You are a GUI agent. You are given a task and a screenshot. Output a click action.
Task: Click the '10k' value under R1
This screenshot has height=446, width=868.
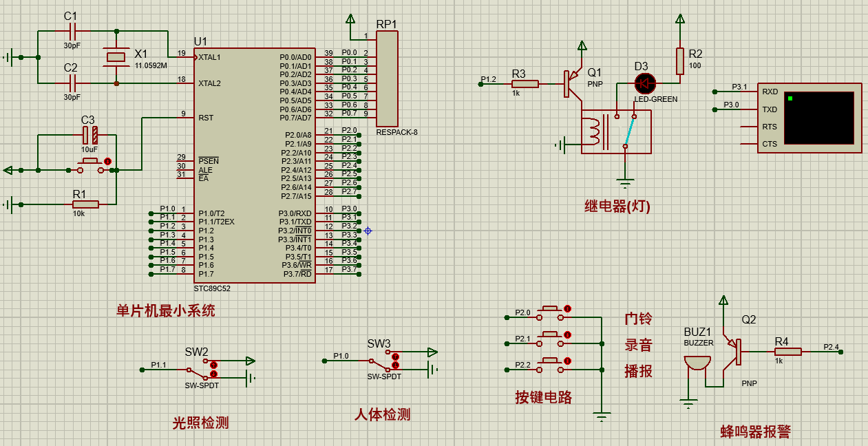pos(79,213)
